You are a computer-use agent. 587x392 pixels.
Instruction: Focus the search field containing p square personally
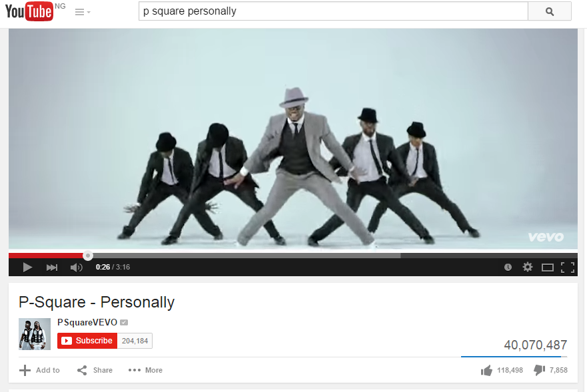pos(333,11)
